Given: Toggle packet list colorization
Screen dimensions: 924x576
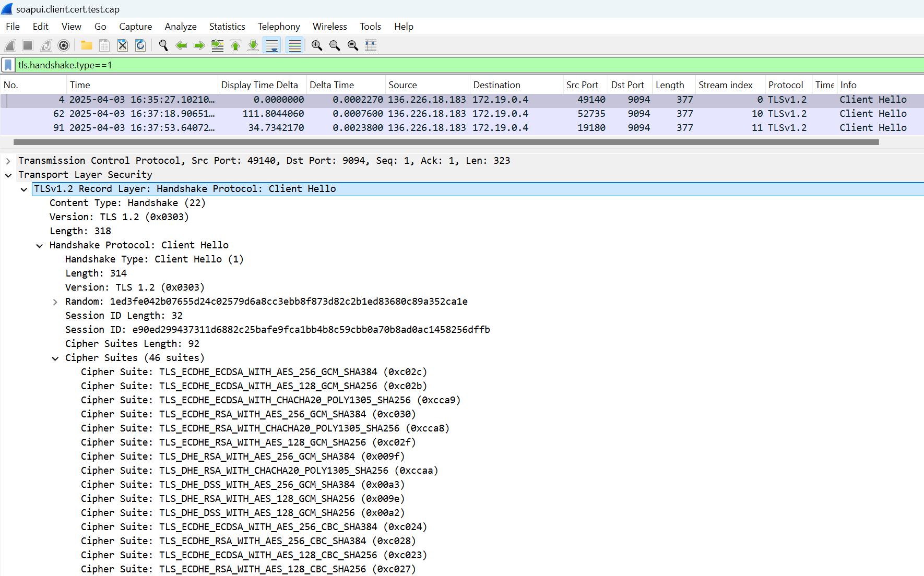Looking at the screenshot, I should click(295, 45).
